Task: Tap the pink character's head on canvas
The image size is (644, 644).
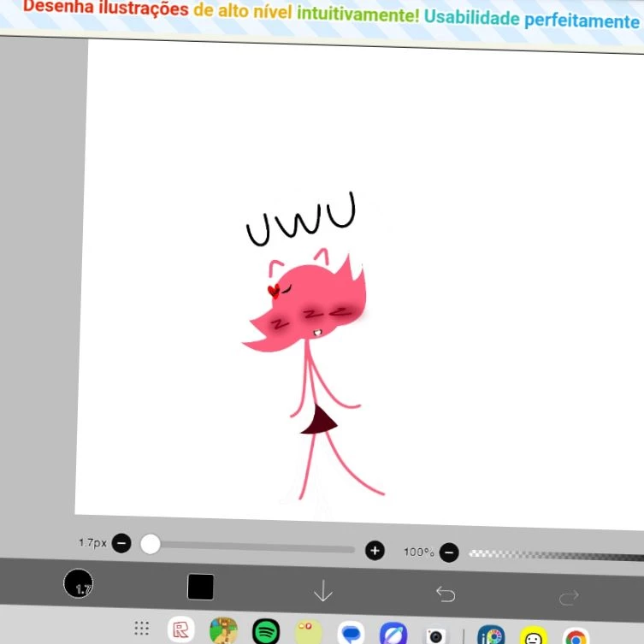Action: click(x=308, y=304)
